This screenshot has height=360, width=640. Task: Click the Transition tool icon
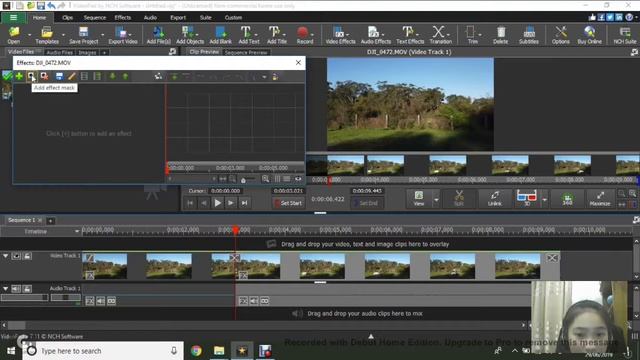coord(440,35)
